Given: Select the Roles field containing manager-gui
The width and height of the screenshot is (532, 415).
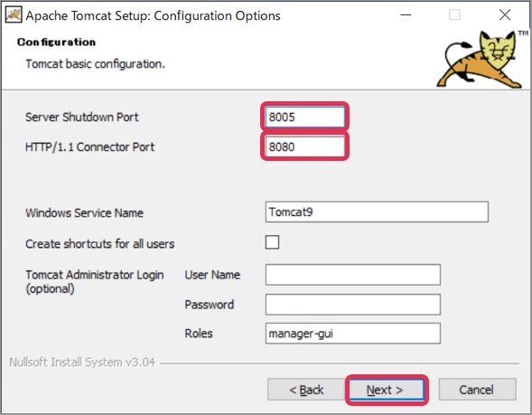Looking at the screenshot, I should 353,334.
